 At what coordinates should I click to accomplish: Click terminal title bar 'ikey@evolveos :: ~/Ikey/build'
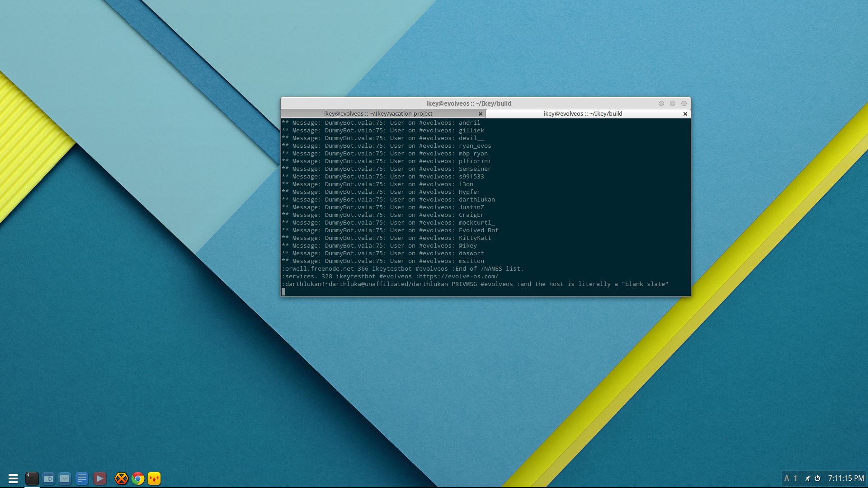pyautogui.click(x=468, y=103)
